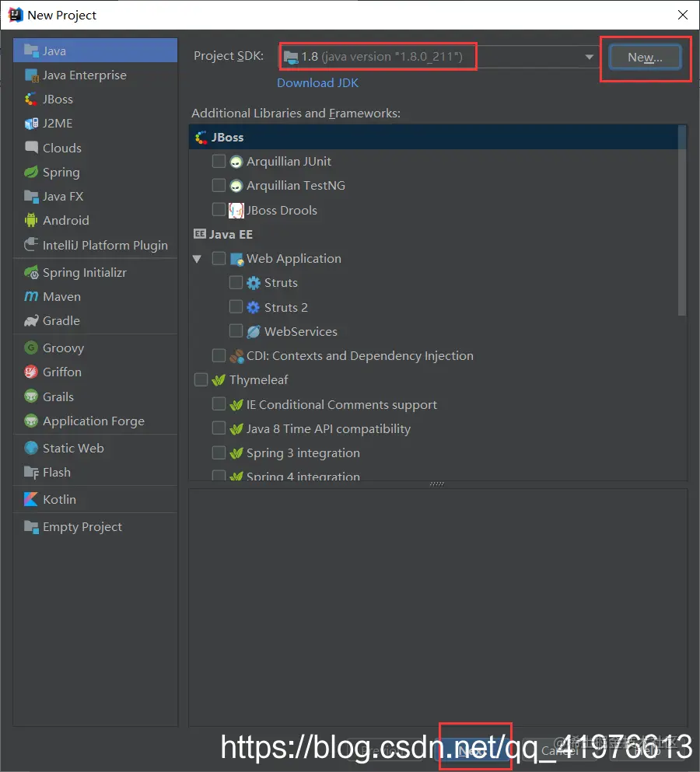Viewport: 700px width, 772px height.
Task: Click the Java FX folder icon
Action: [31, 196]
